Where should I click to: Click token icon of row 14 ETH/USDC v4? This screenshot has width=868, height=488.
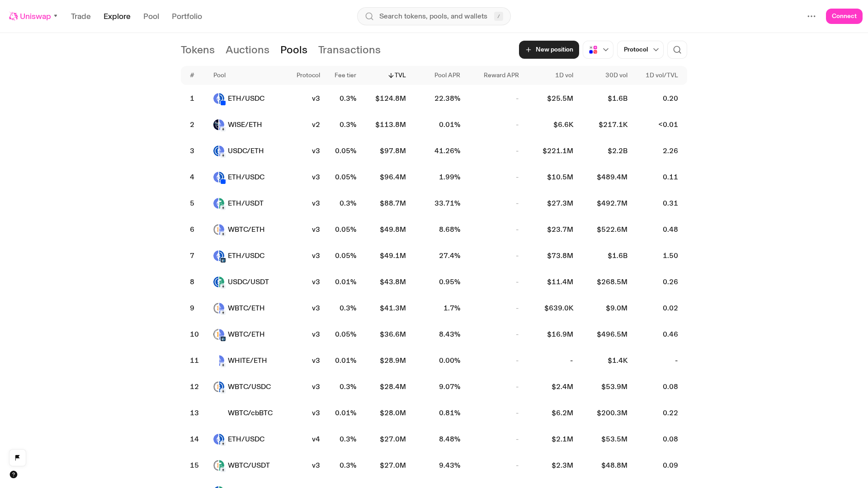(219, 439)
